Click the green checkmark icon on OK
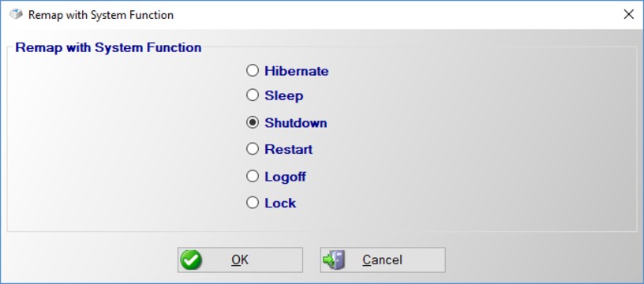The image size is (644, 284). point(191,260)
